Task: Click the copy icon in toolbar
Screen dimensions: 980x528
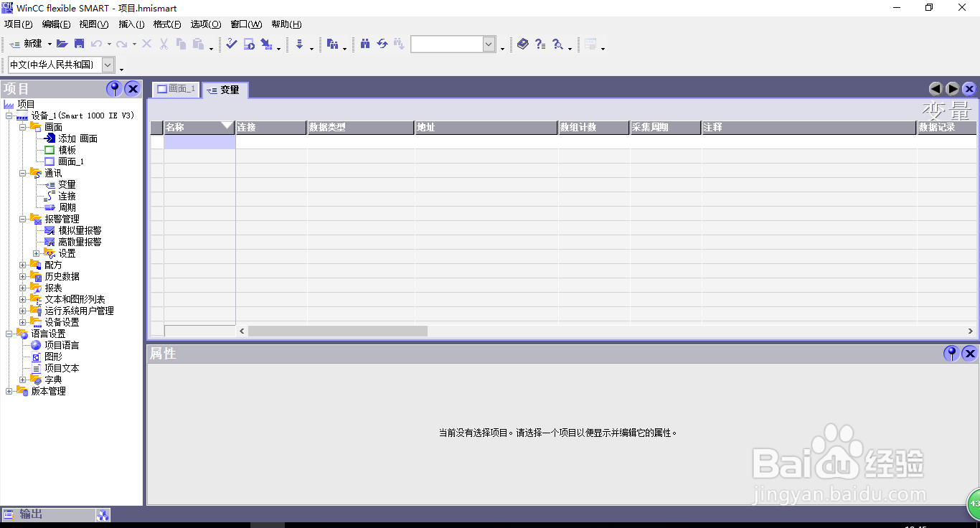Action: [181, 44]
